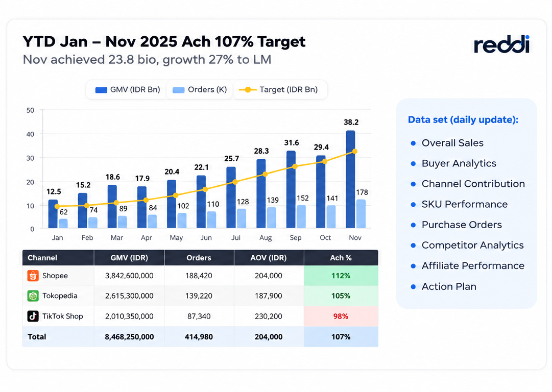This screenshot has height=392, width=552.
Task: Open Action Plan data set
Action: pyautogui.click(x=449, y=286)
